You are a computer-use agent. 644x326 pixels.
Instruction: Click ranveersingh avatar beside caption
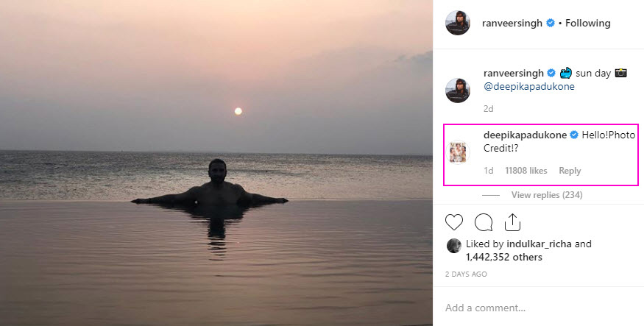pyautogui.click(x=457, y=90)
